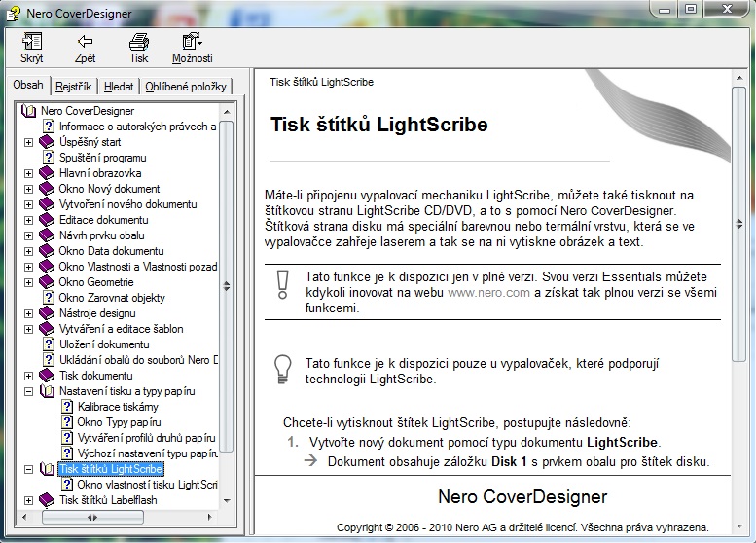This screenshot has height=543, width=756.
Task: Collapse the Nastavení tisku a typy papíru node
Action: point(28,391)
